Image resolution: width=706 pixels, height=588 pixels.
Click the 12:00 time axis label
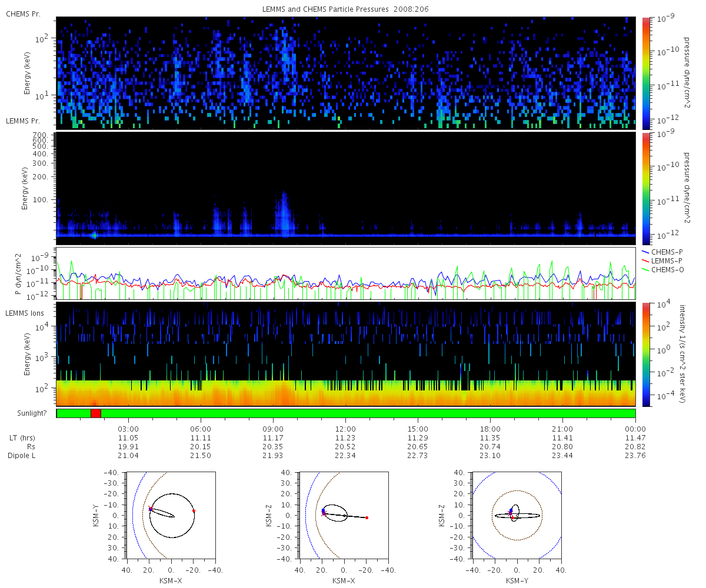click(x=345, y=429)
